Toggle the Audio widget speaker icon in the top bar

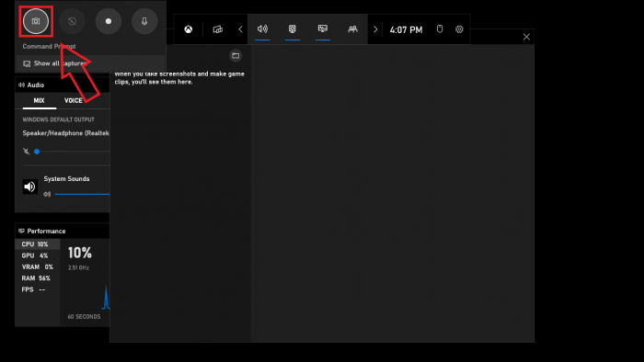(262, 29)
